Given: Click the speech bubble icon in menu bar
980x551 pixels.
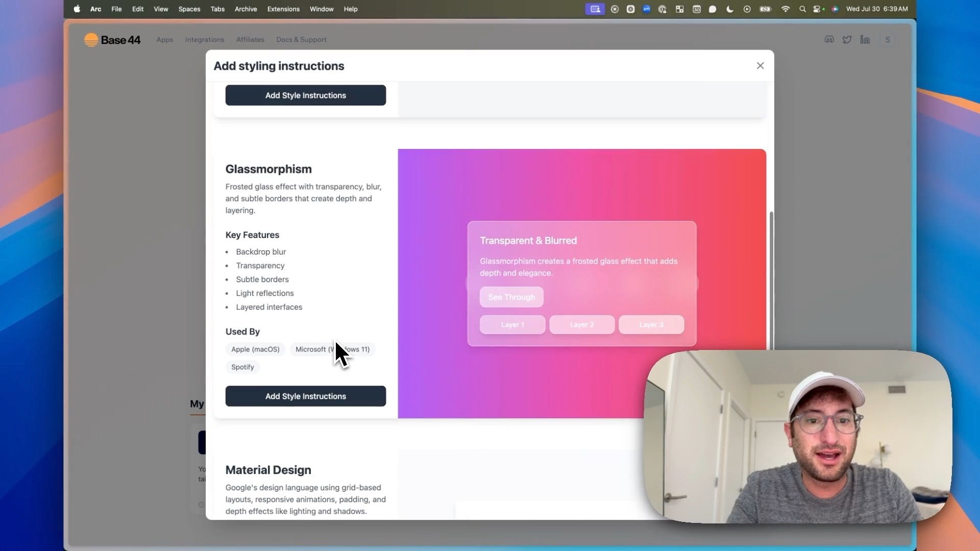Looking at the screenshot, I should tap(713, 9).
